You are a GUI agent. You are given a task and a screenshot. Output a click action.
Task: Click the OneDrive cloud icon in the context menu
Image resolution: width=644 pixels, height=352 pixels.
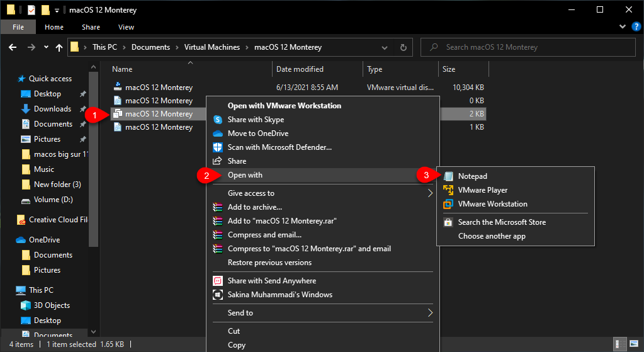point(218,133)
